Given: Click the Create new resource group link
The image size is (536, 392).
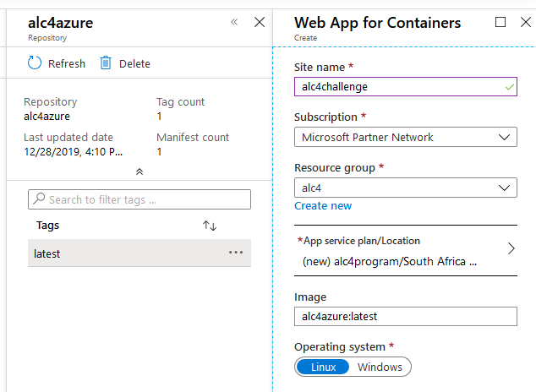Looking at the screenshot, I should (x=323, y=206).
